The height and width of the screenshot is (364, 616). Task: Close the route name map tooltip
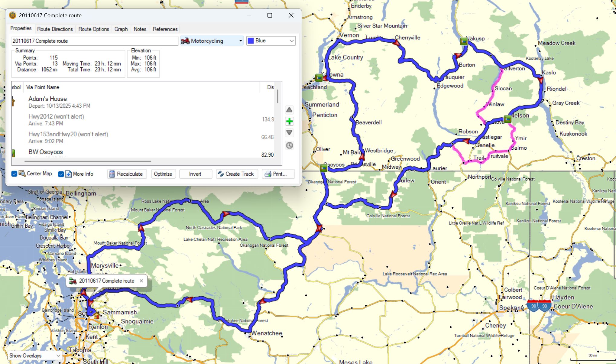tap(141, 281)
